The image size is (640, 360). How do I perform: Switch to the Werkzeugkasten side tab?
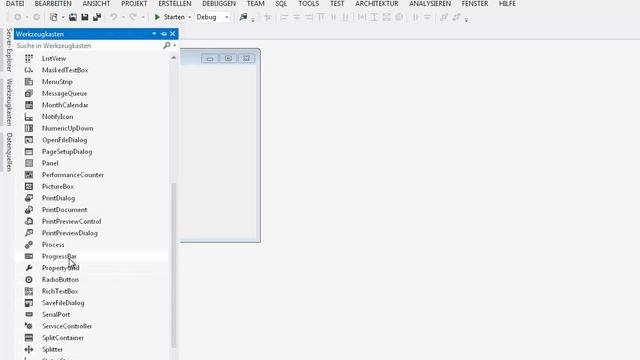point(9,102)
